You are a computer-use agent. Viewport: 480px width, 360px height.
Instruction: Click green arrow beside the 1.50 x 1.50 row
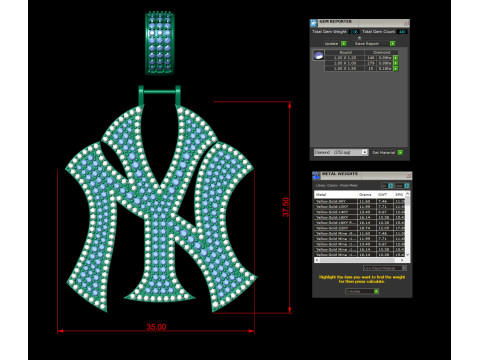tap(396, 69)
